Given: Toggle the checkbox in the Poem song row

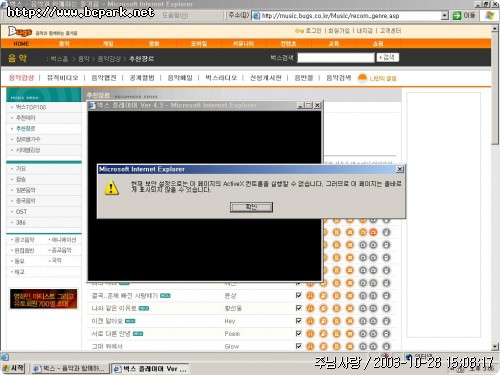Looking at the screenshot, I should point(298,333).
